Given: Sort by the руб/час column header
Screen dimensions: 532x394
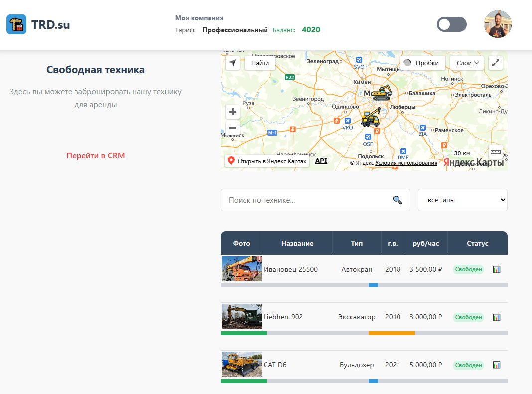Looking at the screenshot, I should click(425, 243).
